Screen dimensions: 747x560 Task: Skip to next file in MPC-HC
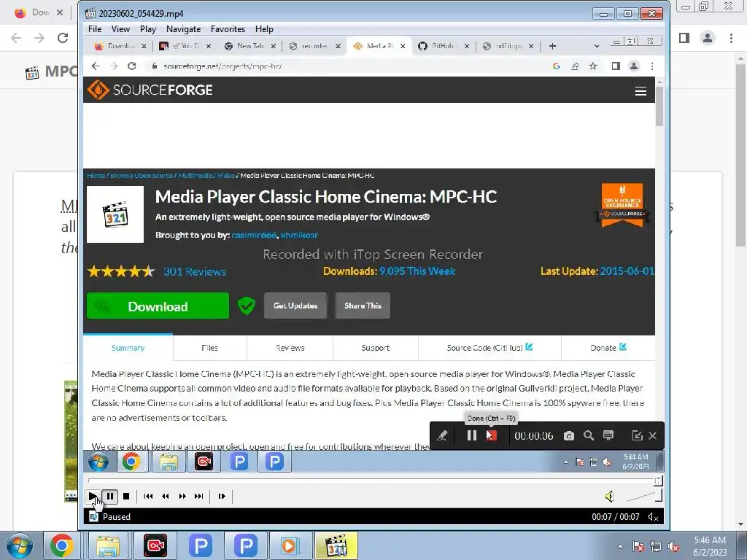click(x=198, y=496)
